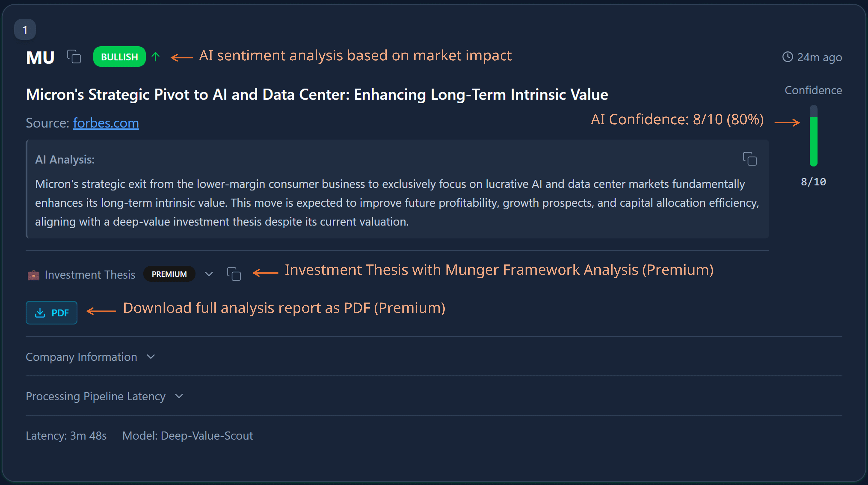
Task: Expand the Company Information section
Action: click(x=151, y=356)
